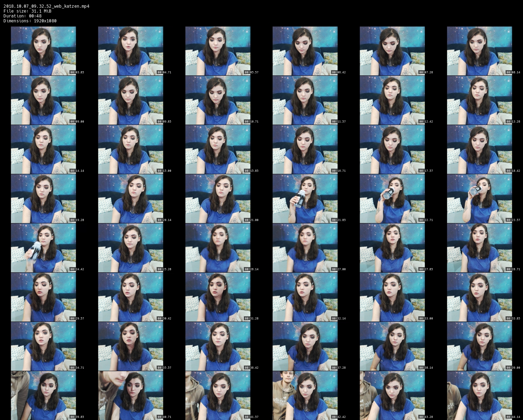This screenshot has width=523, height=420.
Task: Open the bottle-raising frame at 00:21.85
Action: (x=305, y=199)
